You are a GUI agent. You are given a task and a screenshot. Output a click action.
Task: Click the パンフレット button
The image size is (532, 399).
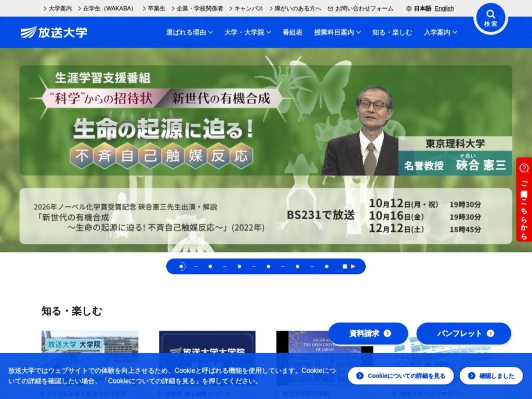coord(463,334)
